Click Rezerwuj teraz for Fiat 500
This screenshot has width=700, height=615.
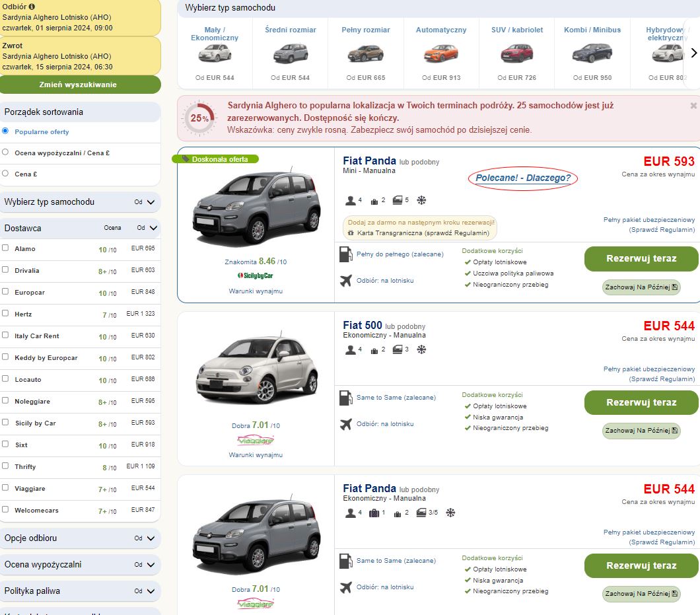(641, 402)
